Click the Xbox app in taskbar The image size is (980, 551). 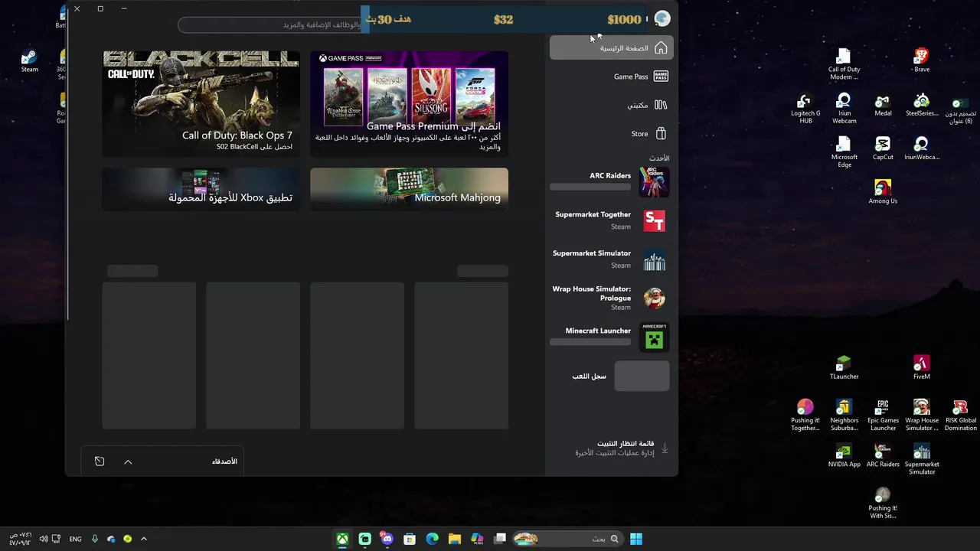coord(343,539)
